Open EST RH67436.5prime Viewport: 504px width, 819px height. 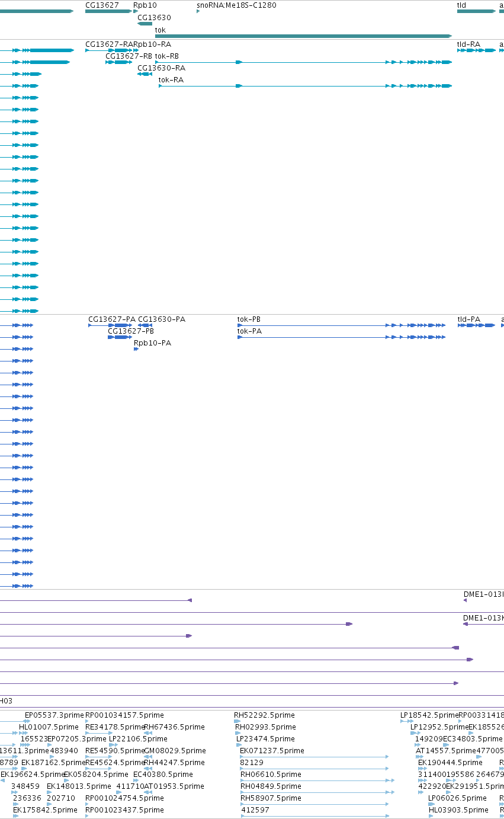tap(174, 727)
